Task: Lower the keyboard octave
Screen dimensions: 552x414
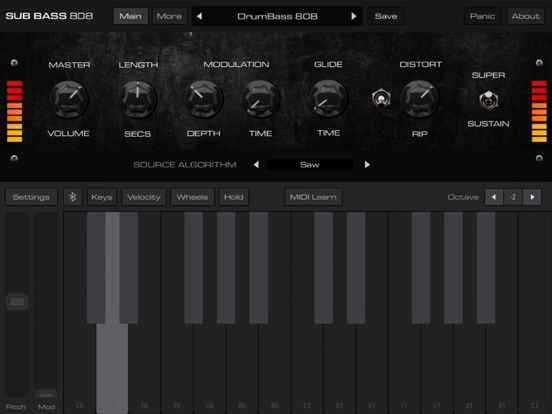Action: click(494, 197)
